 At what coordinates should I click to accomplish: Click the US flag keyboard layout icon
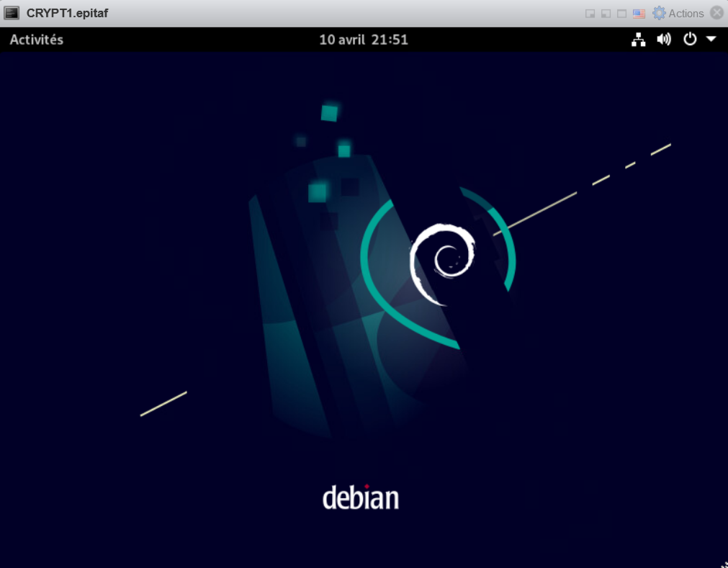coord(639,14)
